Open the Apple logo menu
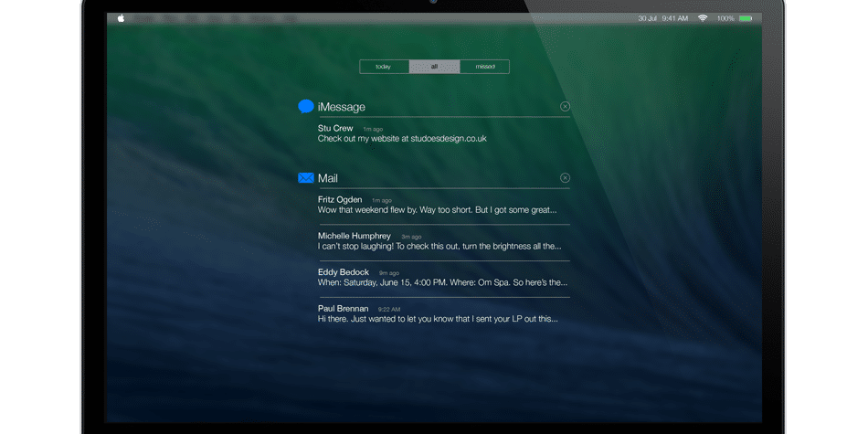This screenshot has width=868, height=434. pos(121,18)
